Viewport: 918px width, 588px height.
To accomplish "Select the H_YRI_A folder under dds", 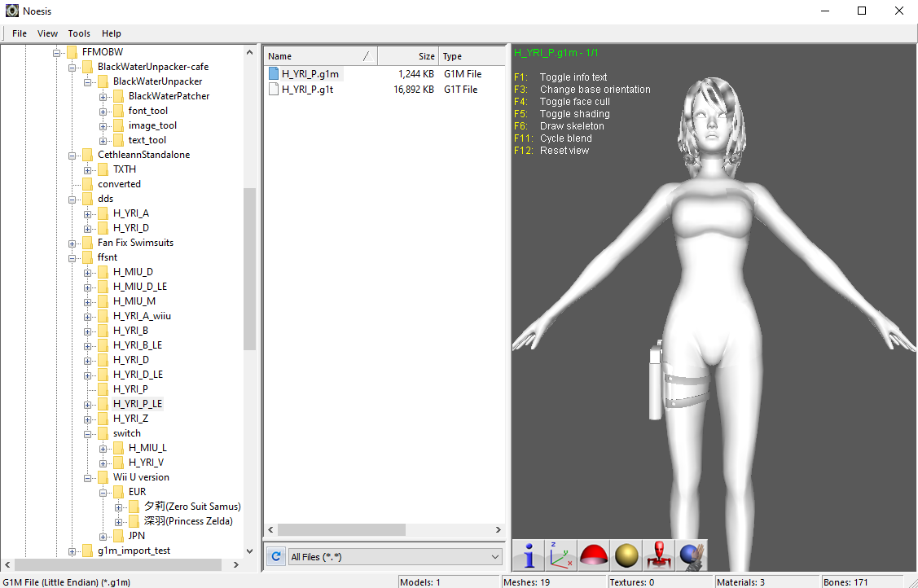I will [131, 213].
